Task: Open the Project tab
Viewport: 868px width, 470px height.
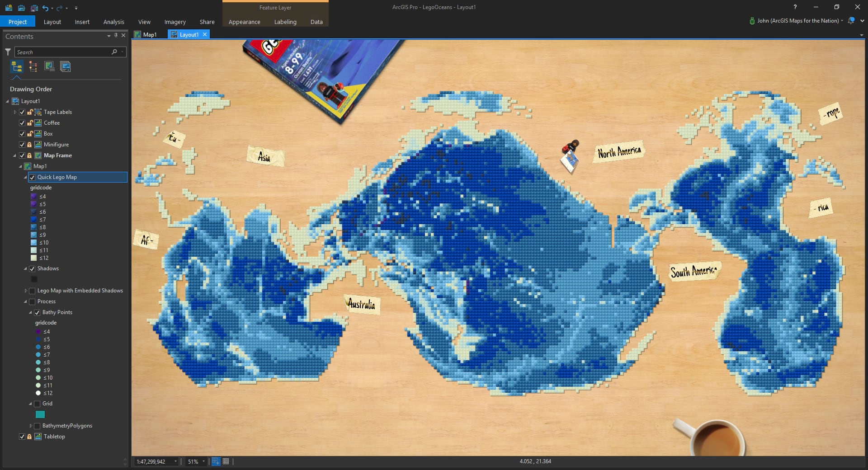Action: pos(18,22)
